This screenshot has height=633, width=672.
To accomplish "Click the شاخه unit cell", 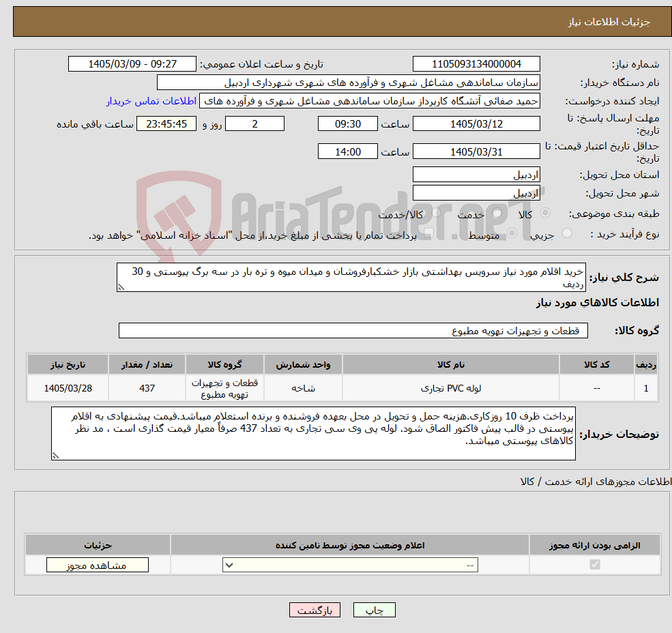I will pos(303,388).
